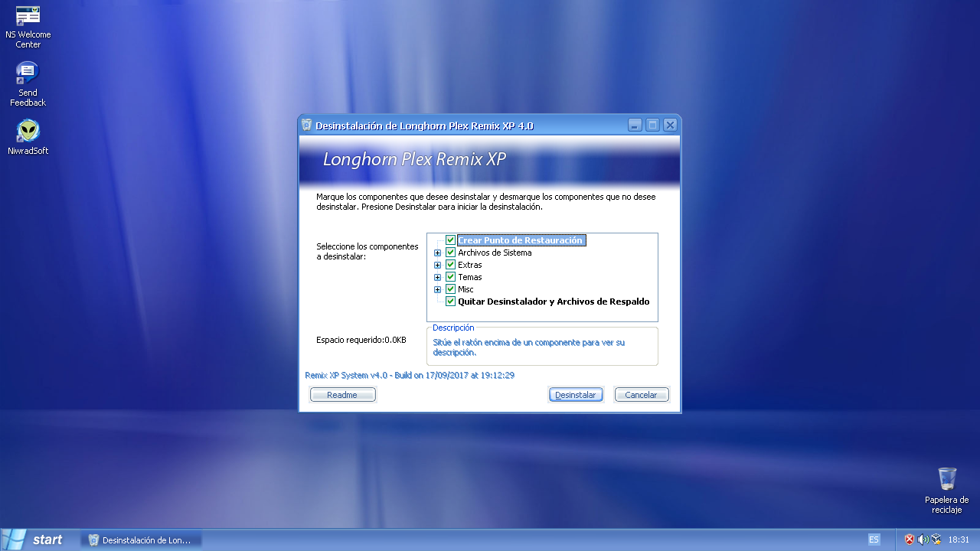Click the red security shield tray icon
This screenshot has height=551, width=980.
(910, 540)
